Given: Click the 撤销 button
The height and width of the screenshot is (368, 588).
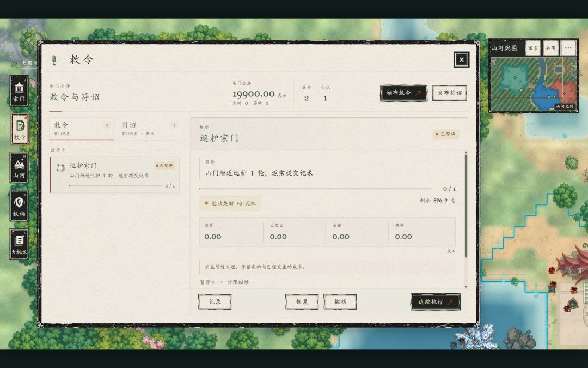Looking at the screenshot, I should tap(340, 301).
